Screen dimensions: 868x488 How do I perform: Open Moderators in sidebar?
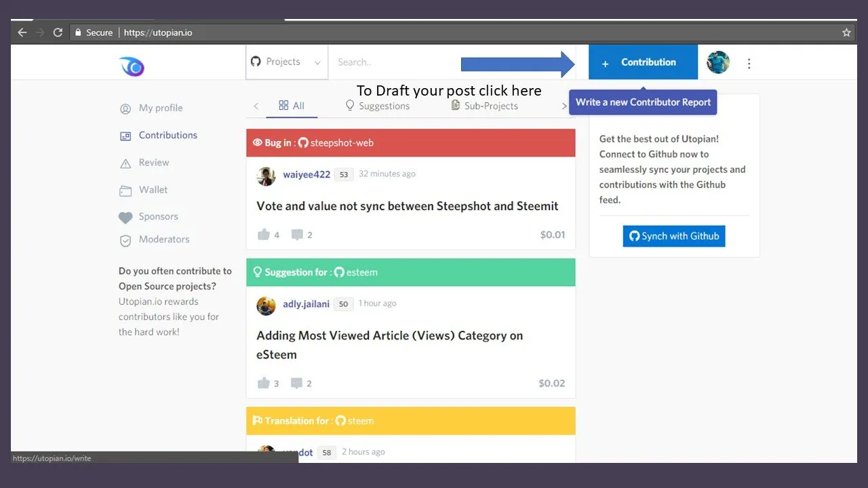point(164,239)
